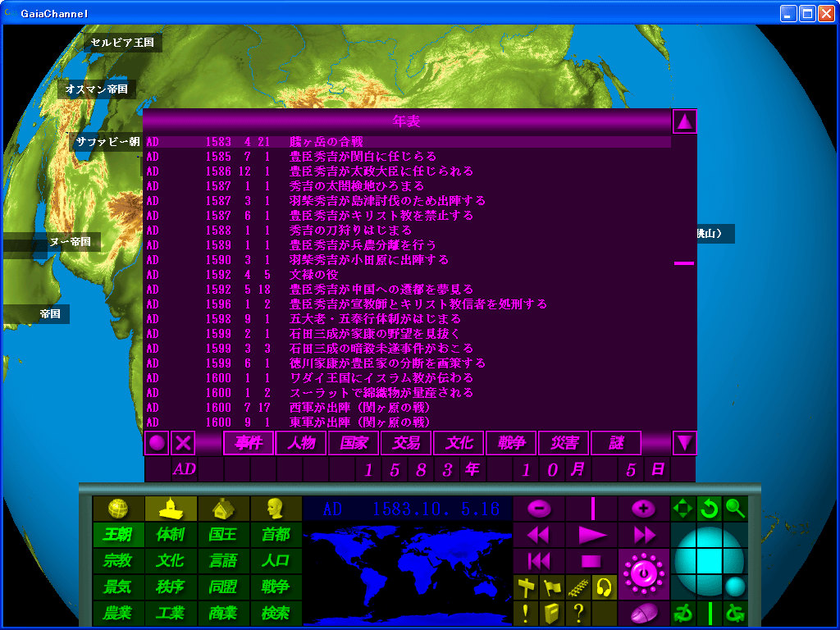Select the yellow human head icon
Viewport: 840px width, 630px height.
[276, 509]
